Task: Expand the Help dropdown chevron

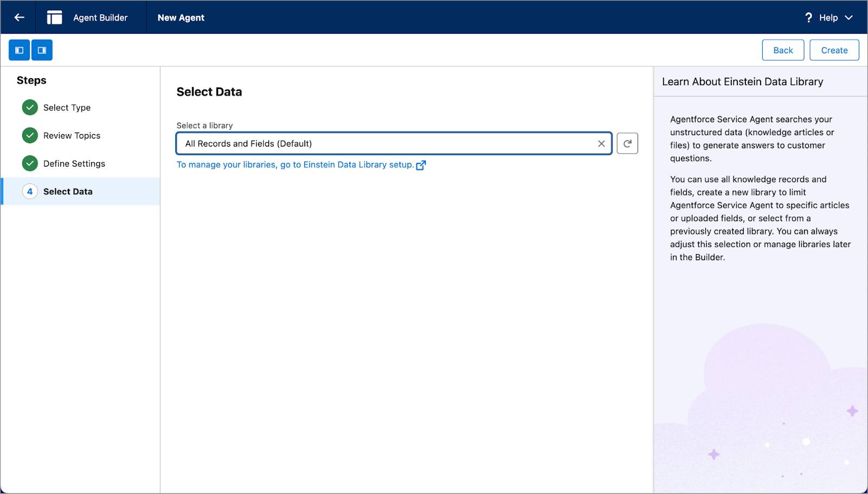Action: pyautogui.click(x=850, y=17)
